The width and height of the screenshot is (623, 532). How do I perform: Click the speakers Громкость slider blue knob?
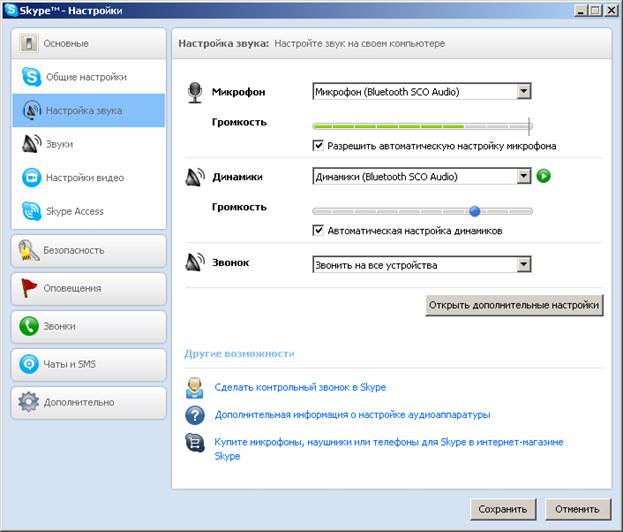[474, 211]
